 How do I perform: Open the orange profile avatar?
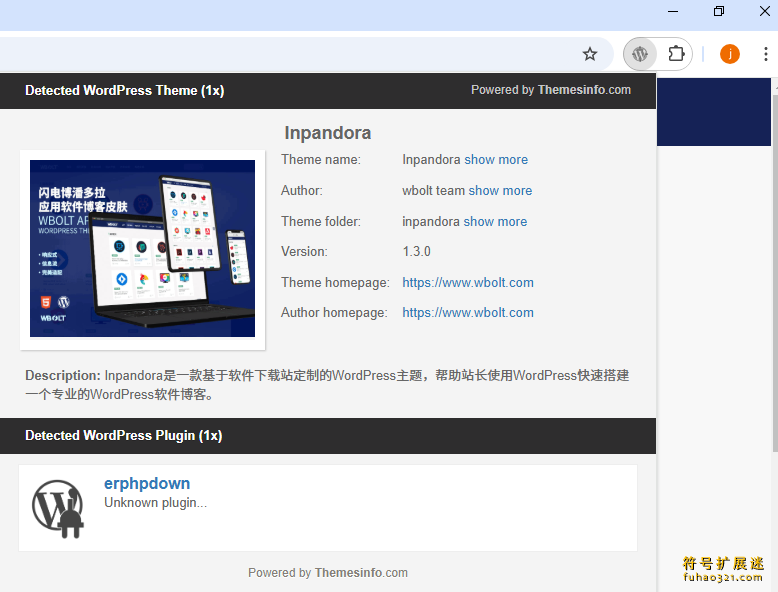[729, 54]
